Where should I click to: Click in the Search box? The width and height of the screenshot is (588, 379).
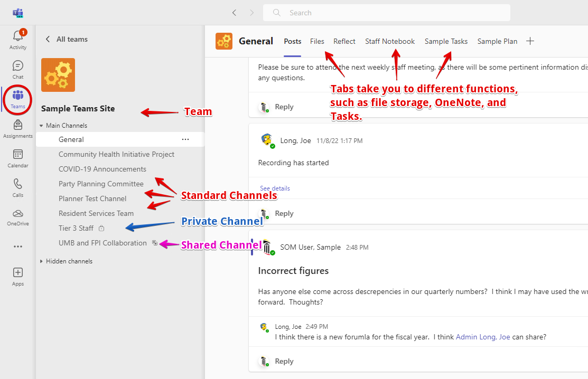391,13
